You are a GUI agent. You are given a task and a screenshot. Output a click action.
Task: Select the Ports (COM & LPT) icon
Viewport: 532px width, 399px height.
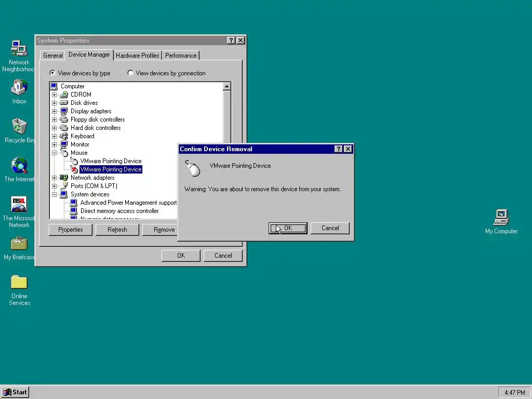(64, 186)
